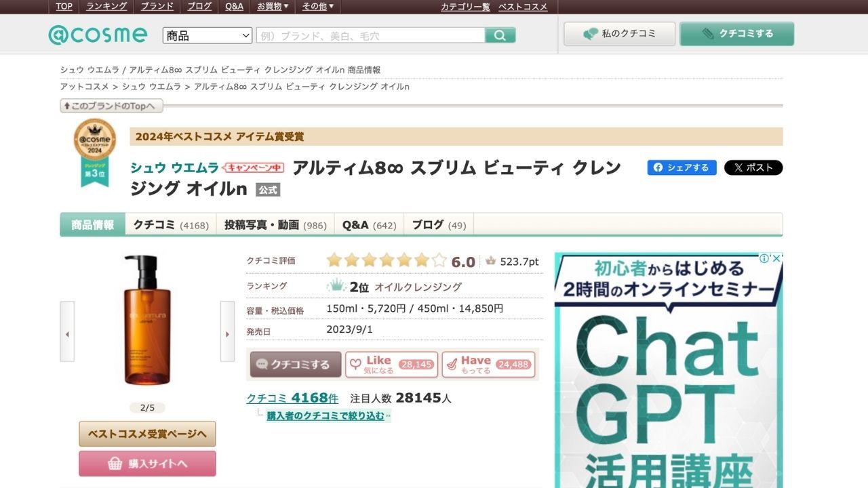The height and width of the screenshot is (488, 868).
Task: Click the magnifier search button
Action: (x=500, y=35)
